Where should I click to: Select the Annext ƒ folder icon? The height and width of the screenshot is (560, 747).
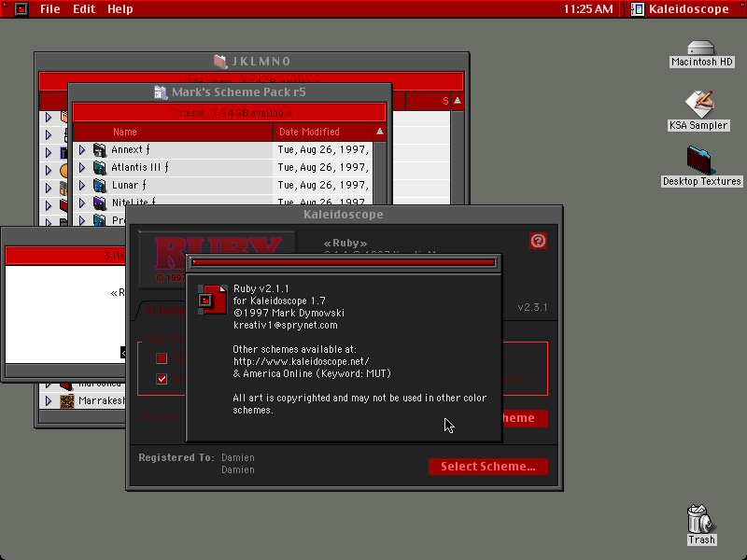click(x=100, y=150)
